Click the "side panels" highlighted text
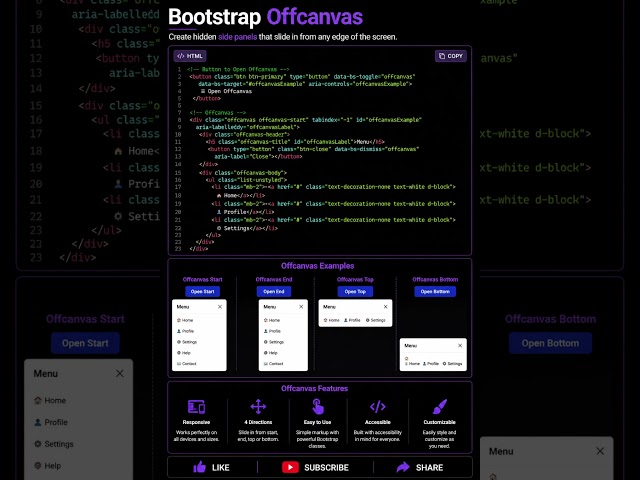The width and height of the screenshot is (640, 480). (x=238, y=37)
